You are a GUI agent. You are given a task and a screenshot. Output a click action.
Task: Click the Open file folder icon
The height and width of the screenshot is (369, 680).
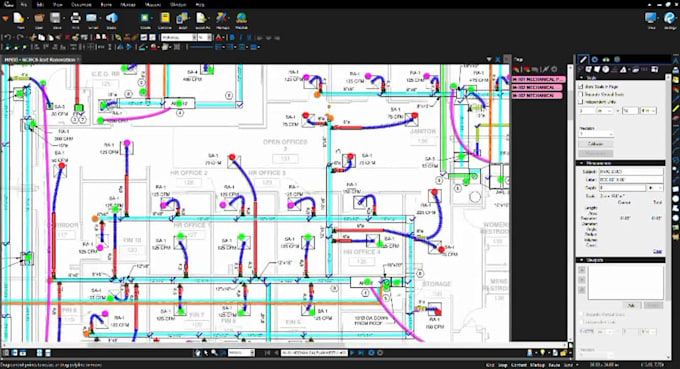[x=39, y=18]
